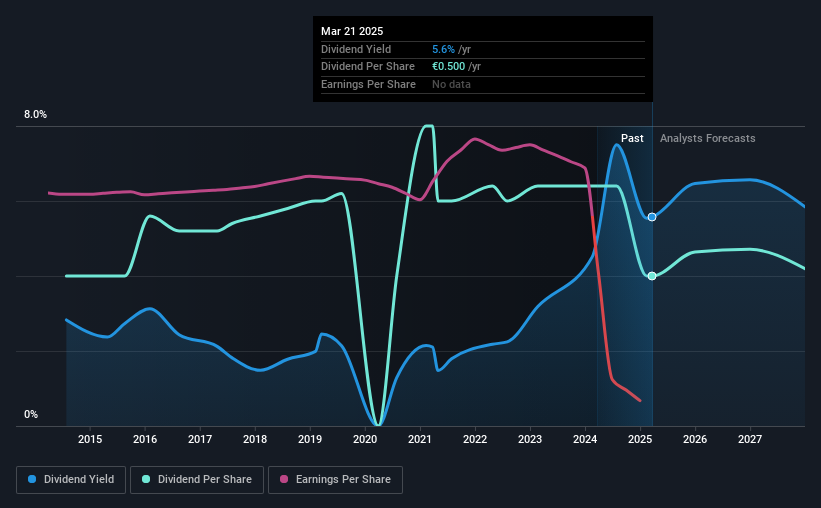Select the teal dividend per share data marker
The width and height of the screenshot is (821, 508).
coord(652,276)
